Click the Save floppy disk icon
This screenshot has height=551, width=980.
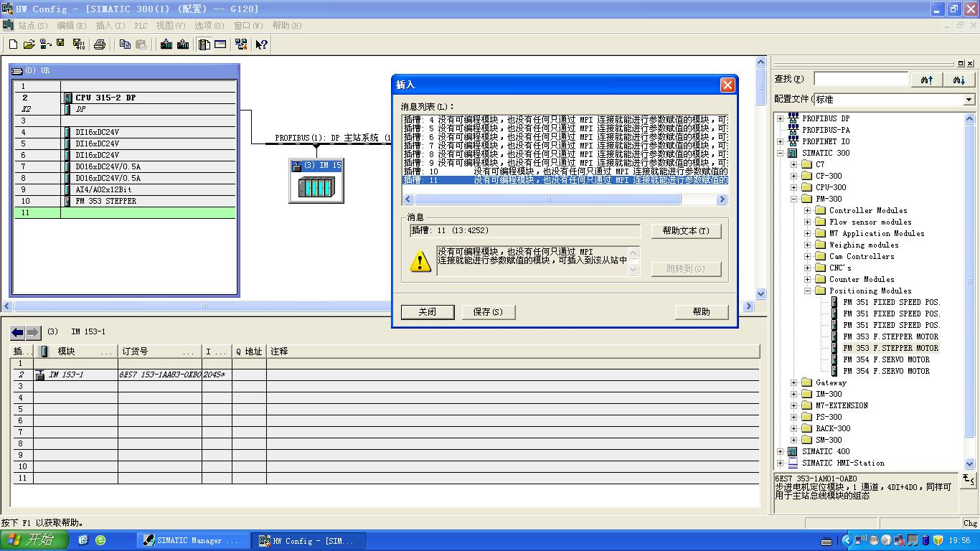click(61, 44)
